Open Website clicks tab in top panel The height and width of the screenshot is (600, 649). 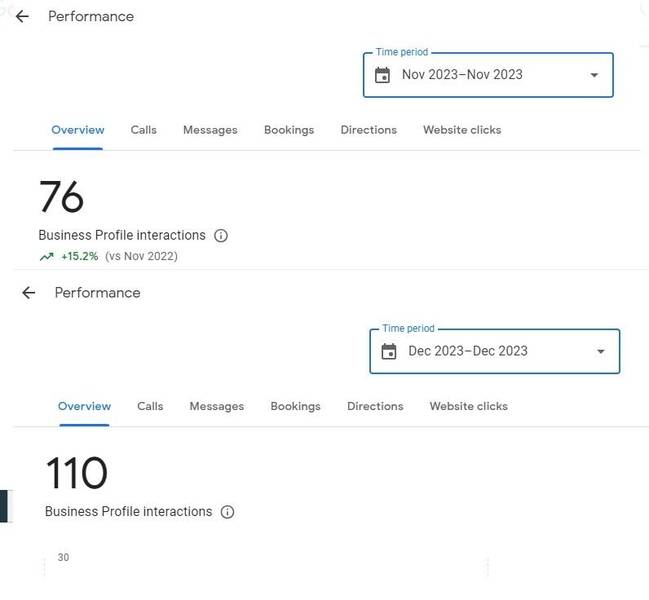pyautogui.click(x=462, y=130)
